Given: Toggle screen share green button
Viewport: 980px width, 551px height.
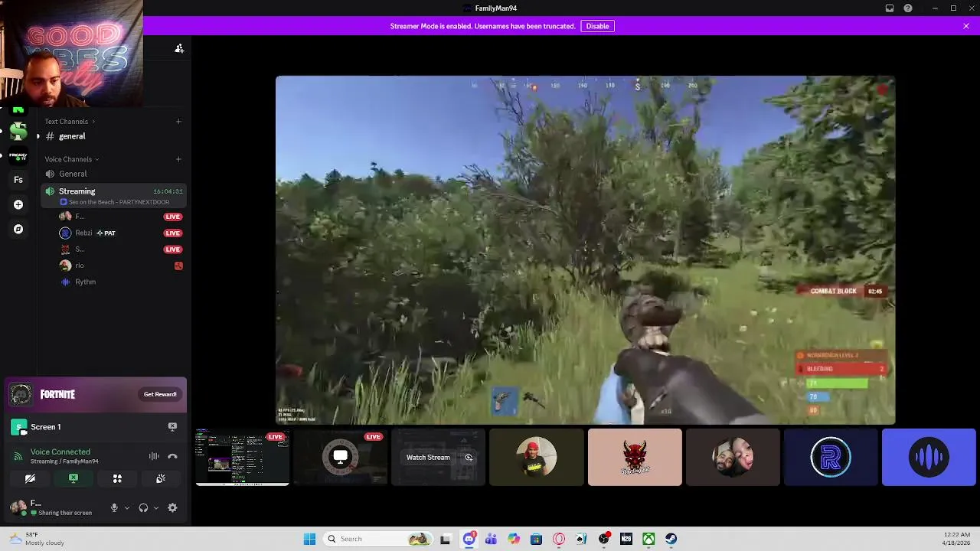Looking at the screenshot, I should click(x=73, y=478).
